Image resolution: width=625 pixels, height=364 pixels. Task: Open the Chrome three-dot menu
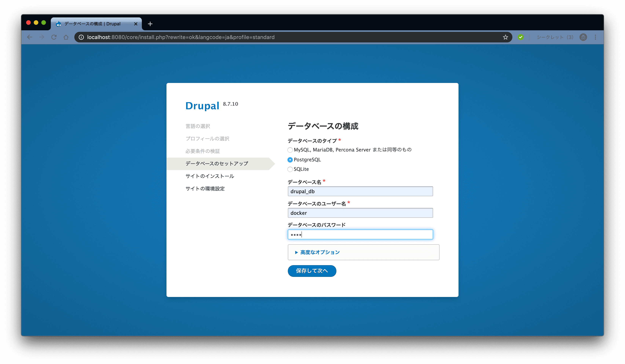point(595,37)
